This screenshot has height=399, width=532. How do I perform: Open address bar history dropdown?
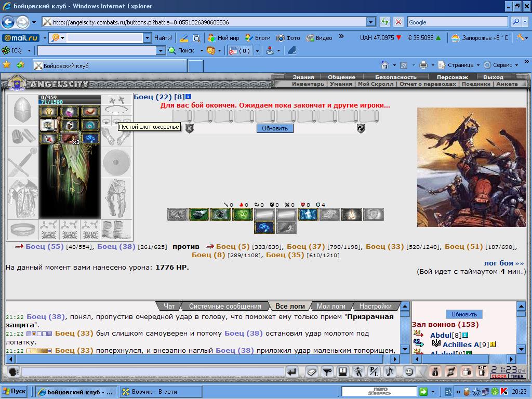click(371, 22)
